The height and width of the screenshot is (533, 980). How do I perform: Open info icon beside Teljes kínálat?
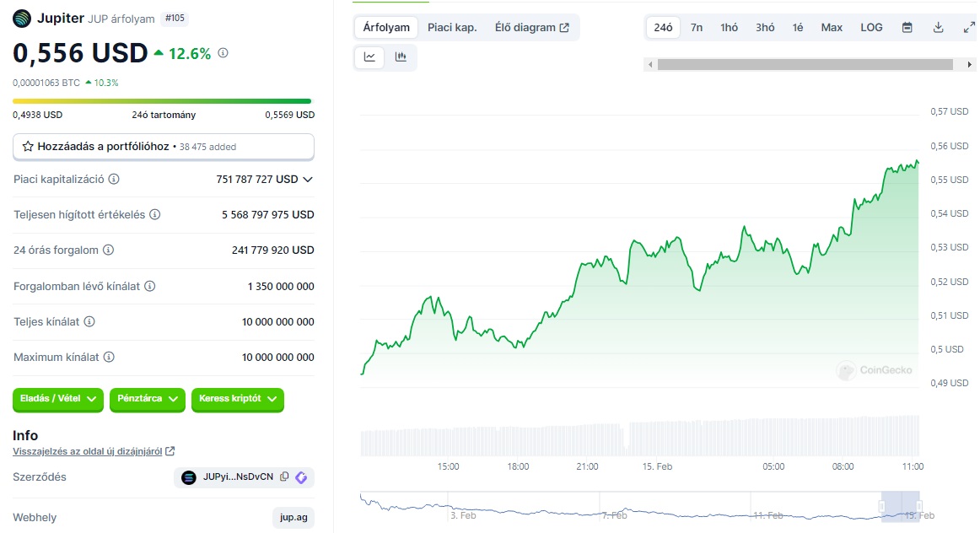tap(89, 322)
